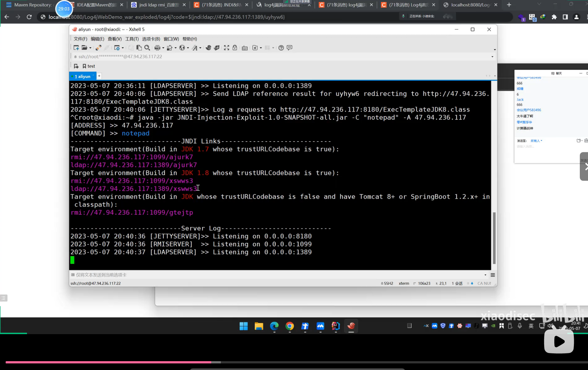
Task: Expand the globe encoding dropdown arrow
Action: point(188,48)
